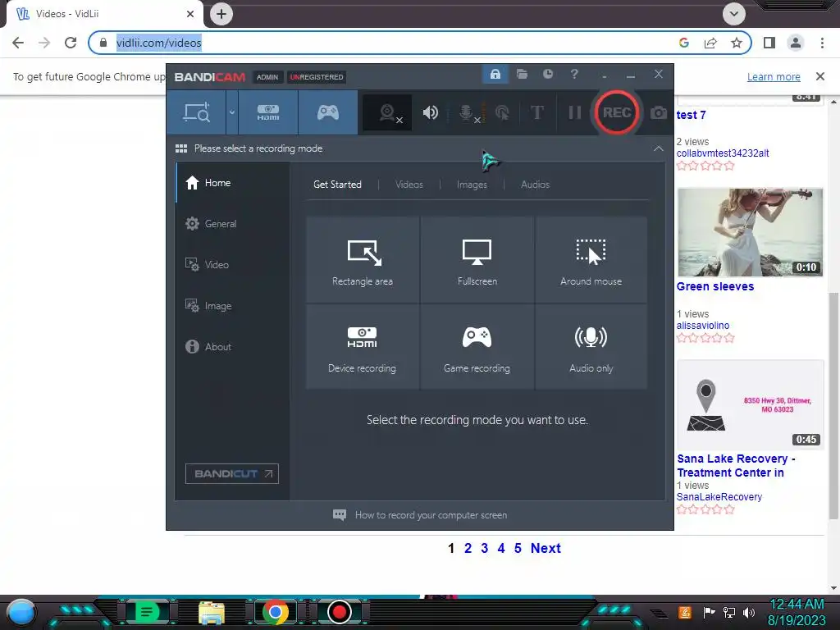840x630 pixels.
Task: Open Chrome side panel icon
Action: click(769, 43)
